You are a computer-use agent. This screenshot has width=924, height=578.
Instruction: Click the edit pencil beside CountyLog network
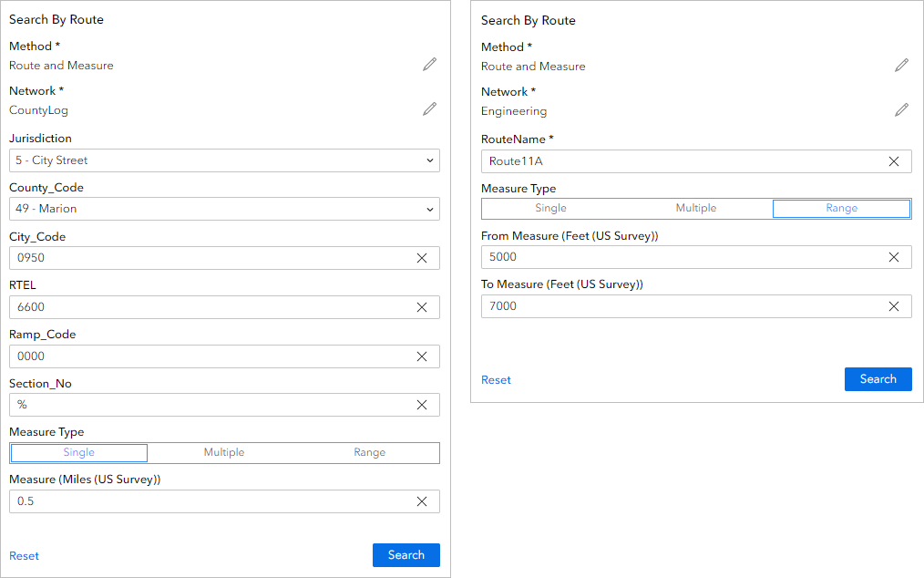[429, 108]
